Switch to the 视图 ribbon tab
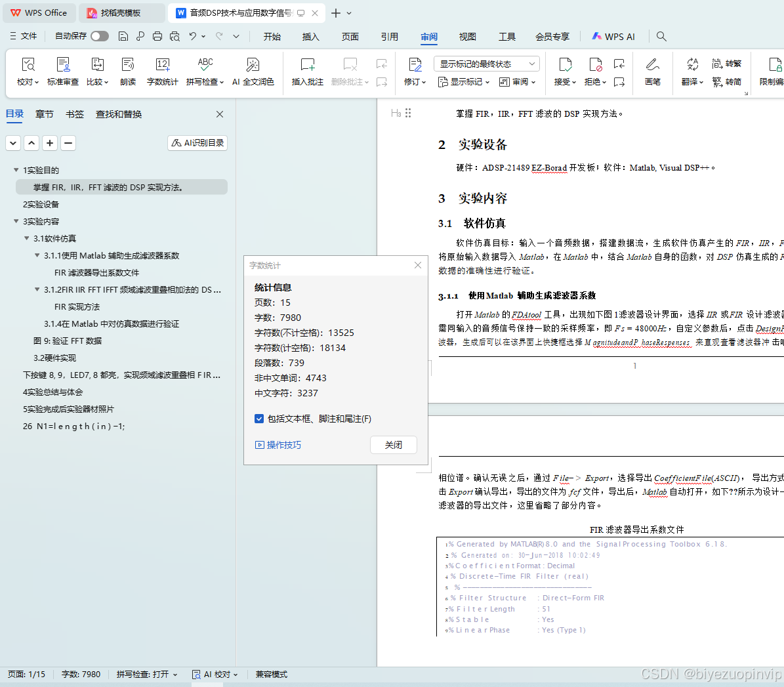Screen dimensions: 784x687 tap(468, 37)
